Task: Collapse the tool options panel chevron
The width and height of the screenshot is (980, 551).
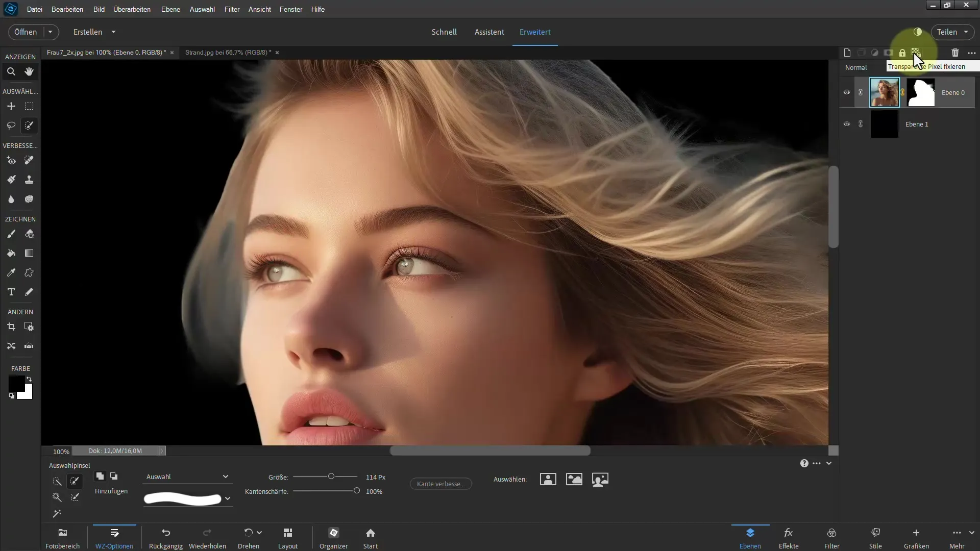Action: click(x=829, y=463)
